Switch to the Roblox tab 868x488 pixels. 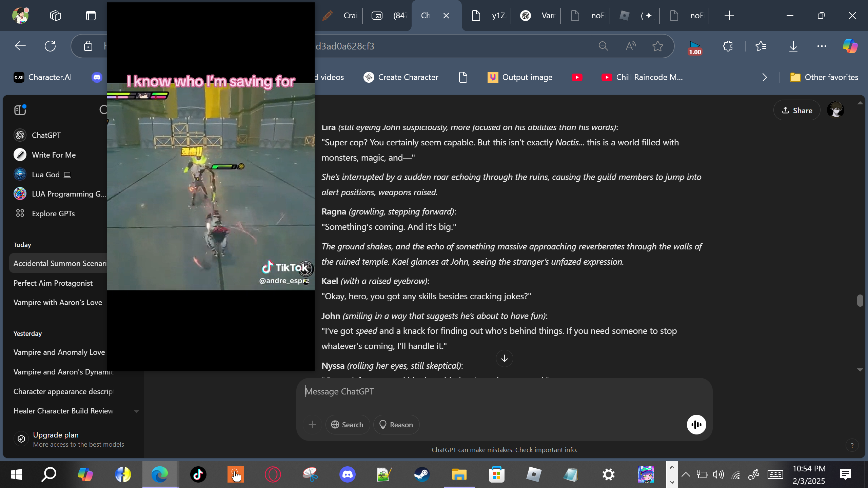coord(637,16)
